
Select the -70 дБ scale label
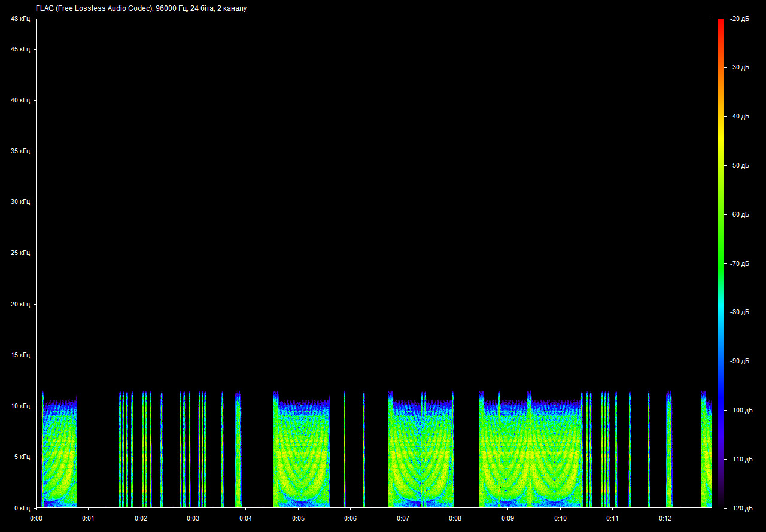pos(740,263)
